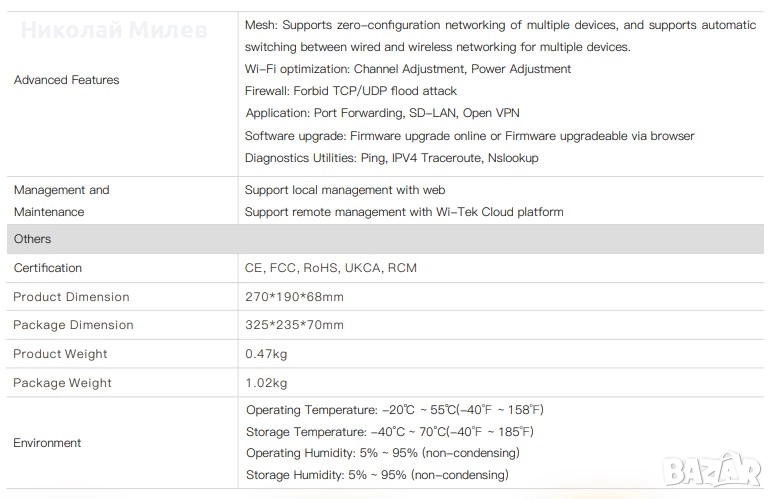Select the Diagnostics Utilities line
The width and height of the screenshot is (773, 499).
click(392, 158)
